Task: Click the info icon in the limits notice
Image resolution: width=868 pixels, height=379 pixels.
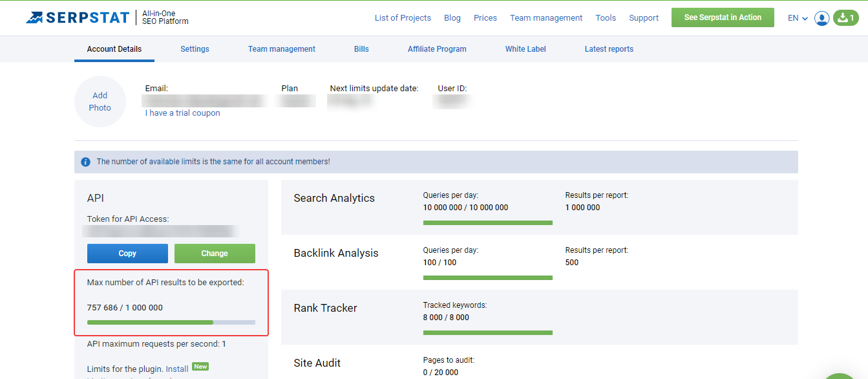Action: point(85,162)
